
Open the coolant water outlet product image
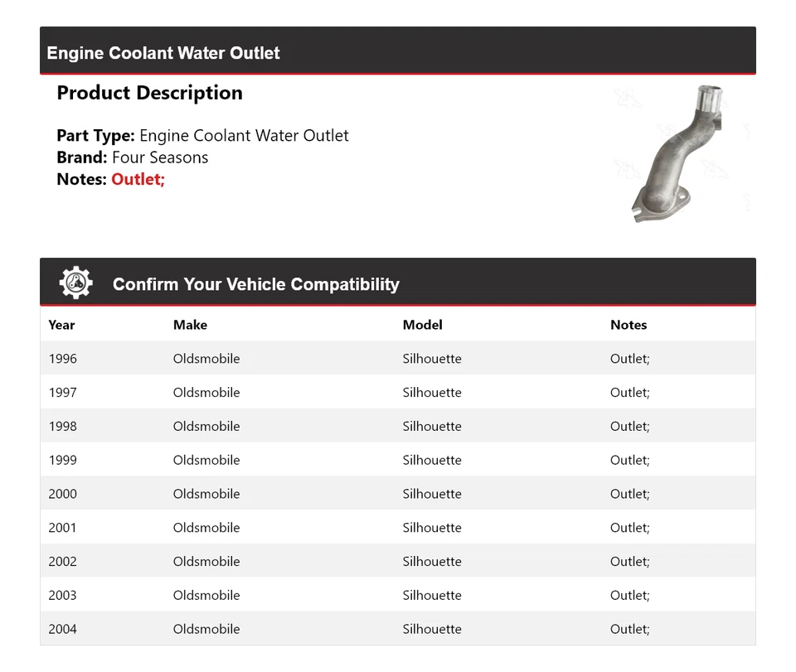click(x=682, y=154)
